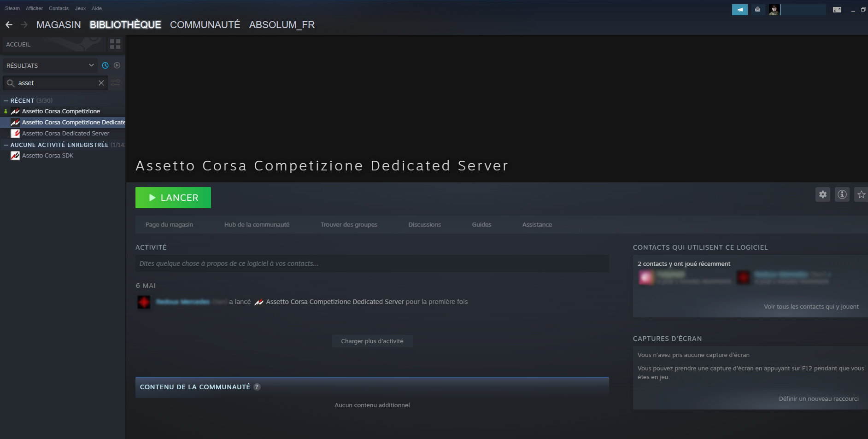Open the Aide menu

coord(97,8)
